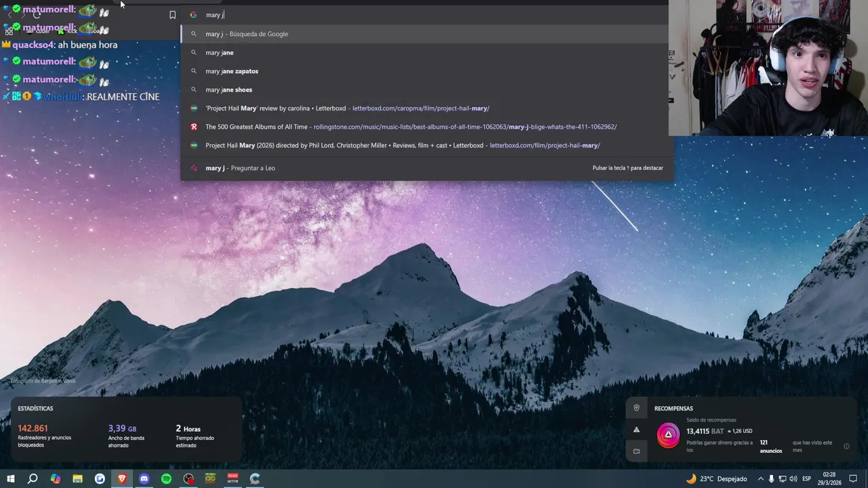
Task: Open Copilot from the taskbar
Action: (56, 479)
